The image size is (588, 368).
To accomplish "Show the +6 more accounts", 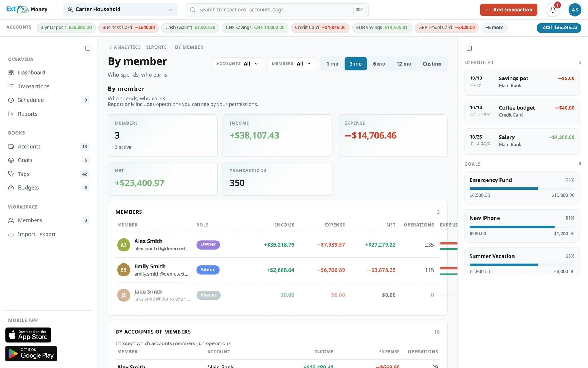I will pyautogui.click(x=494, y=28).
